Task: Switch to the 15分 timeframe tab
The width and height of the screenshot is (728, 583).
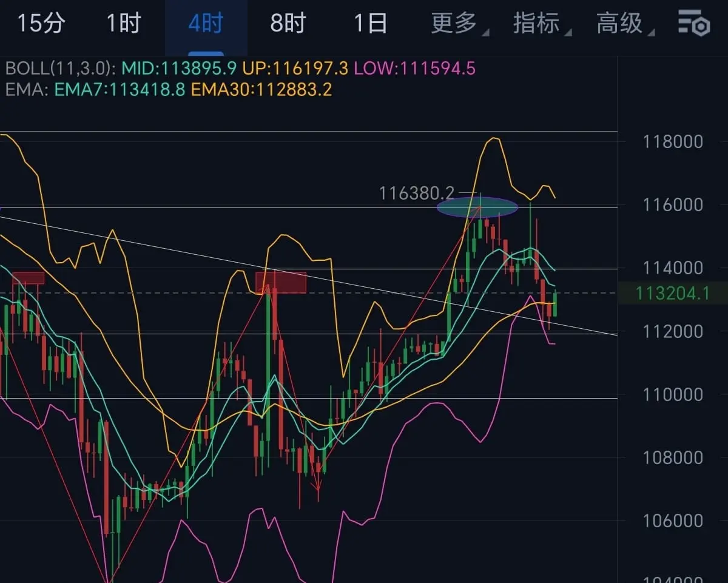Action: pyautogui.click(x=41, y=24)
